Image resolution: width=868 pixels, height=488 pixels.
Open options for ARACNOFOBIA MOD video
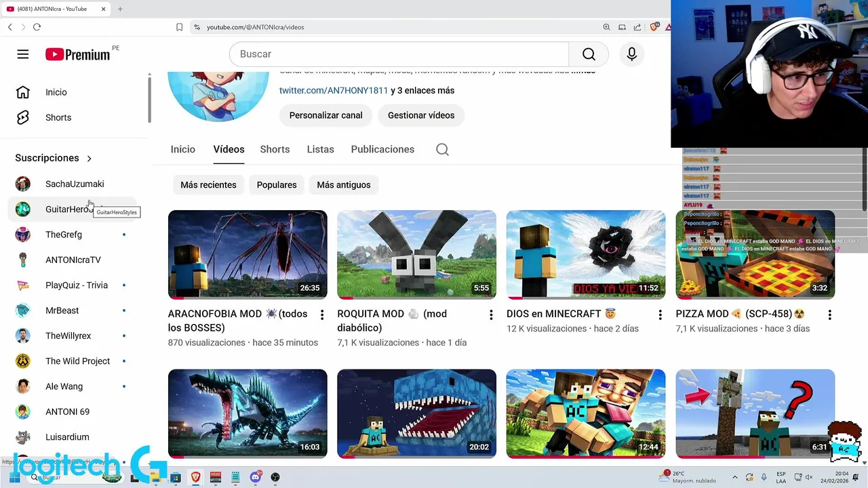click(x=322, y=315)
